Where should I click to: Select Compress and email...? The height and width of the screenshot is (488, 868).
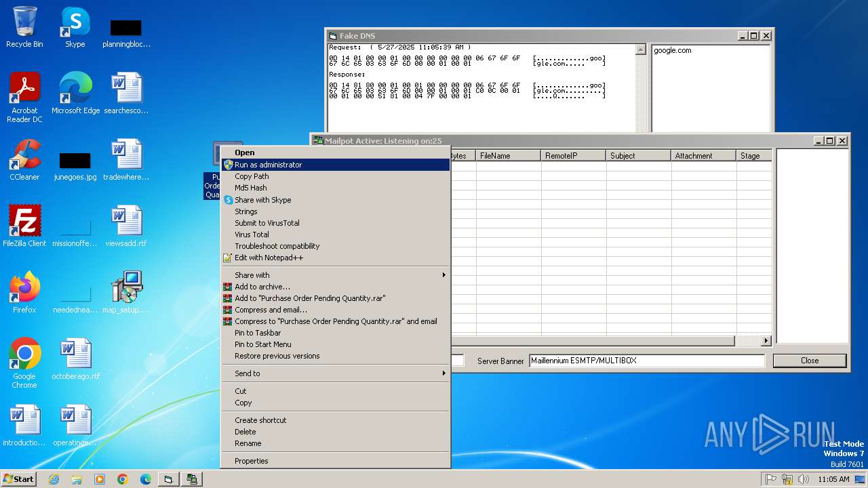[x=335, y=310]
